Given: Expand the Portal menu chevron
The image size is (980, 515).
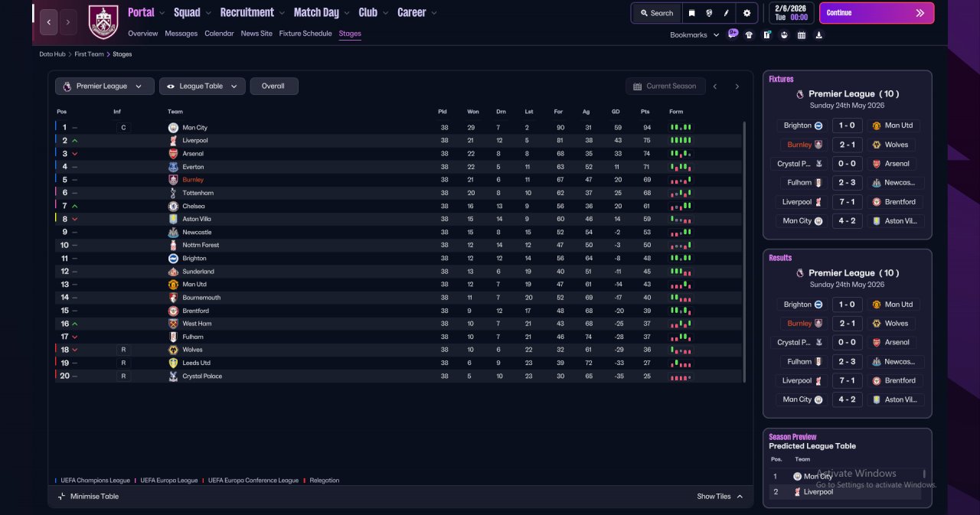Looking at the screenshot, I should (162, 13).
